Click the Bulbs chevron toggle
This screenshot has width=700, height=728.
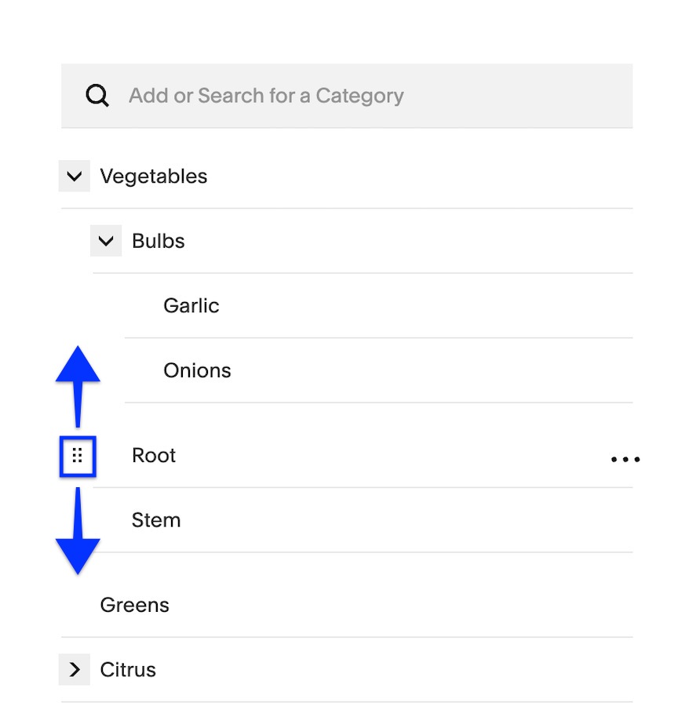pos(106,241)
